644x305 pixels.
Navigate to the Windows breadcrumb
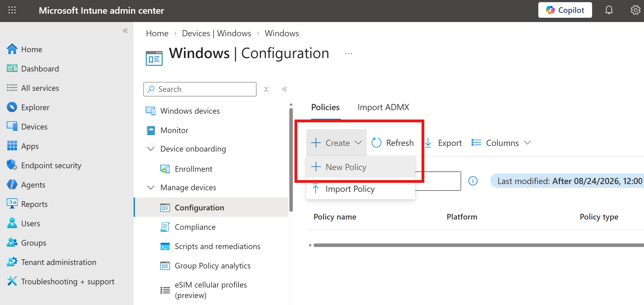tap(282, 33)
